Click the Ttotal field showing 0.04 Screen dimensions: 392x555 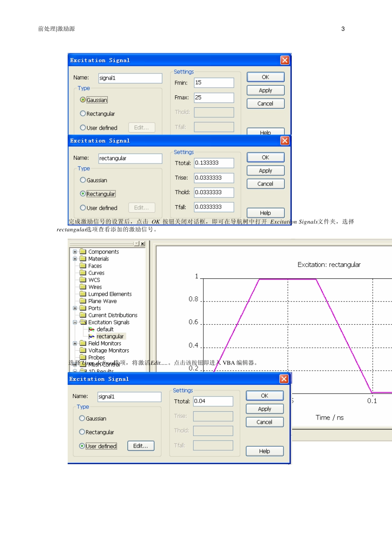pos(213,401)
